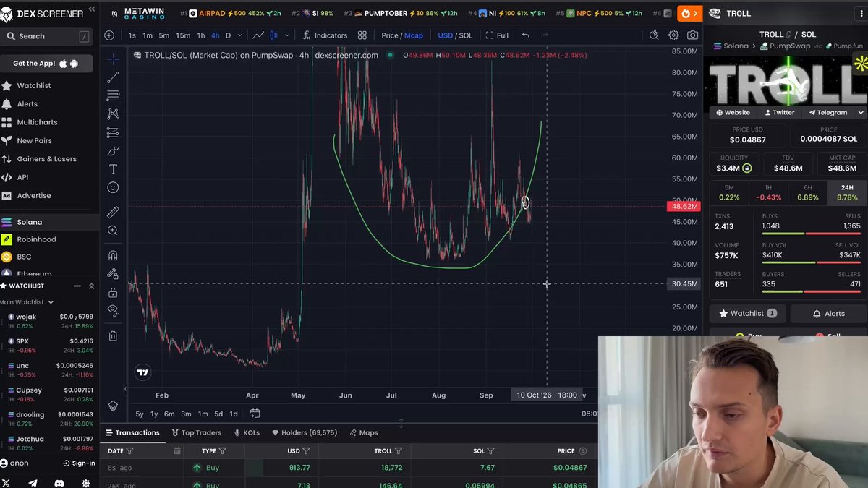This screenshot has width=868, height=488.
Task: Open the emoji stickers tool
Action: [x=113, y=187]
